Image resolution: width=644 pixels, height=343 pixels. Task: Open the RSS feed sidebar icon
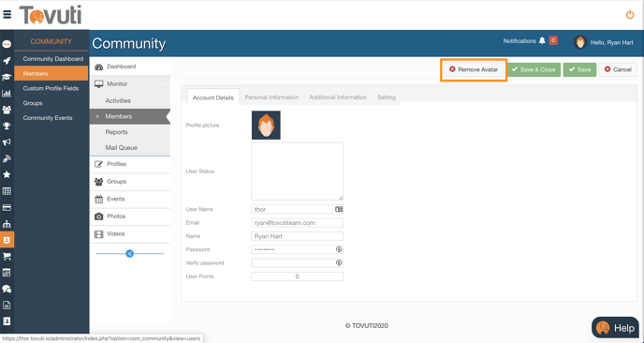pyautogui.click(x=7, y=158)
